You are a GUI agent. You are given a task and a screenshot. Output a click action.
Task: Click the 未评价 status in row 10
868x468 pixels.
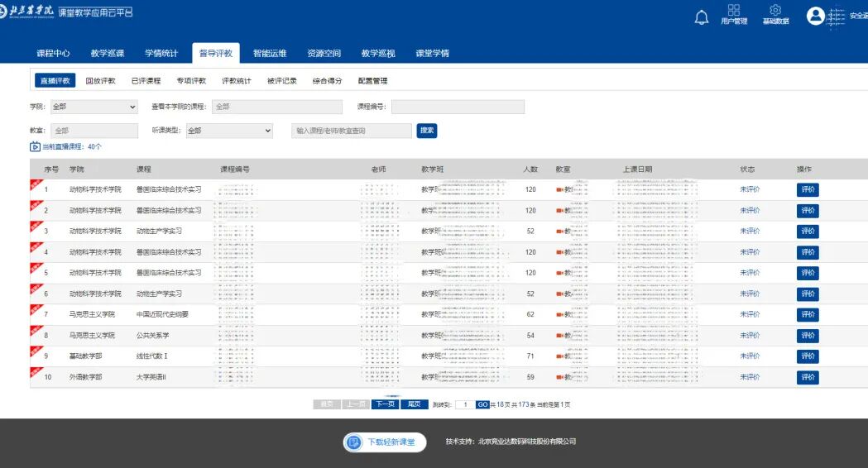pyautogui.click(x=750, y=377)
